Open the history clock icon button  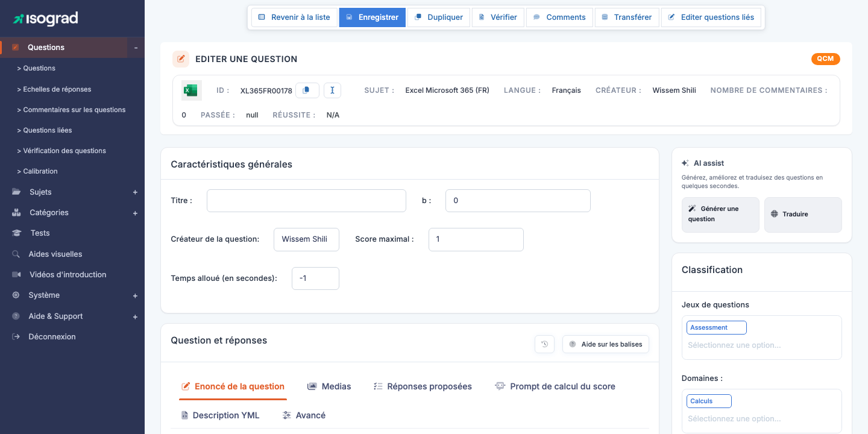tap(544, 344)
